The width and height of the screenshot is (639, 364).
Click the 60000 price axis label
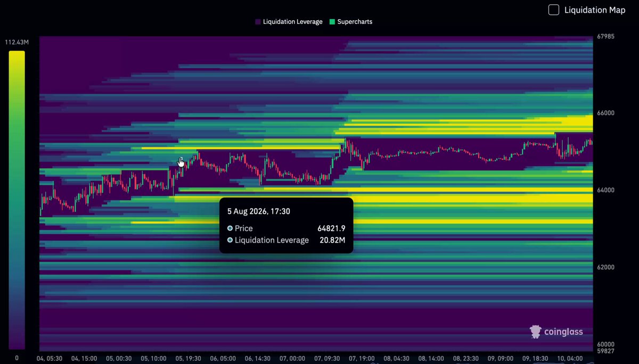[x=606, y=344]
